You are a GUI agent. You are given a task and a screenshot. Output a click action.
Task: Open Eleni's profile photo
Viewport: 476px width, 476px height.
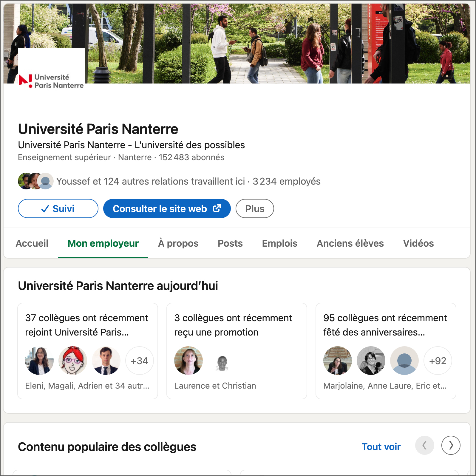39,361
